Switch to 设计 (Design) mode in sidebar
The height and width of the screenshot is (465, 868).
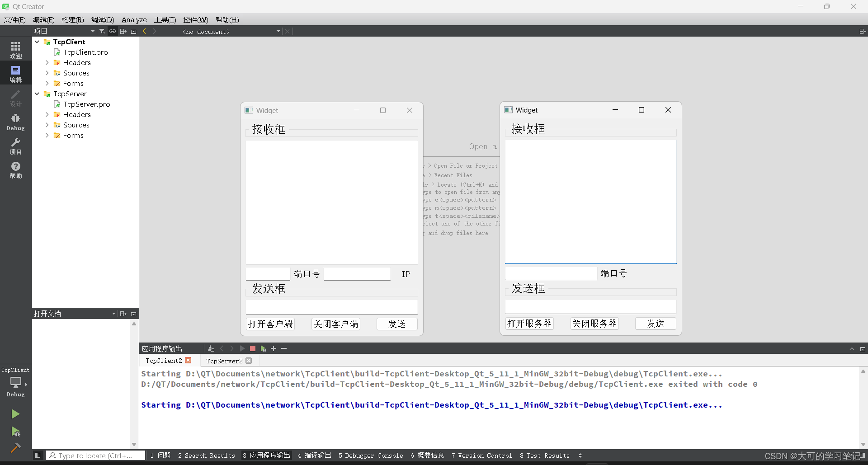tap(15, 98)
